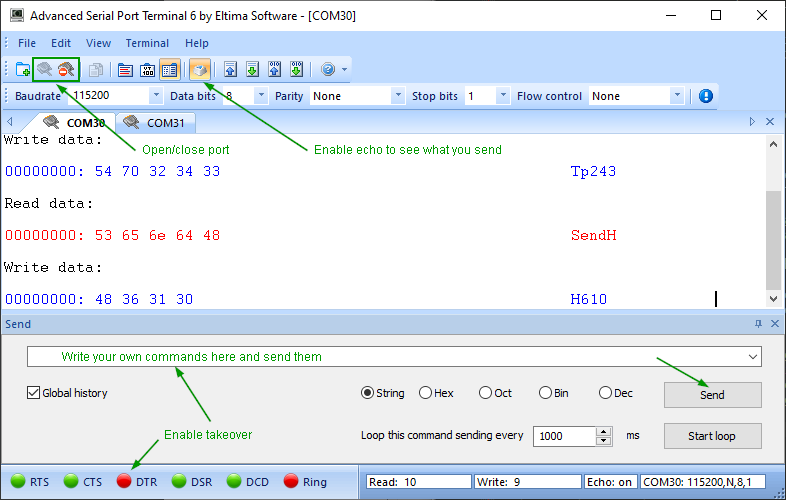
Task: Select the Bin radio button
Action: pyautogui.click(x=545, y=393)
